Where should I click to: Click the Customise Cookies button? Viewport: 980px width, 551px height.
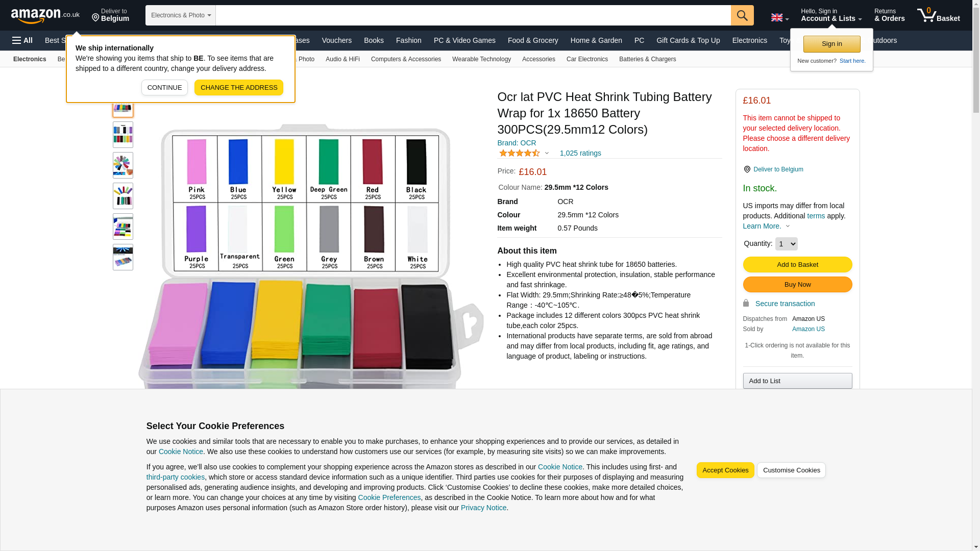click(791, 470)
